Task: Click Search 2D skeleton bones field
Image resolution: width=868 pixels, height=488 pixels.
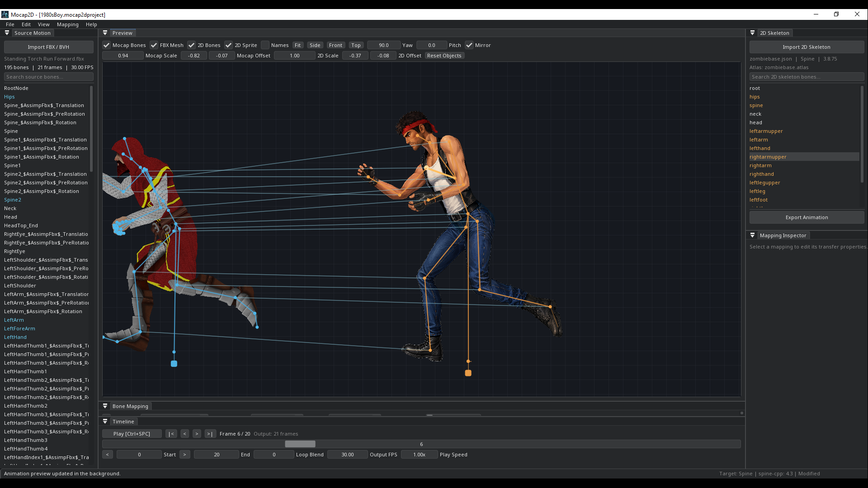Action: tap(807, 77)
